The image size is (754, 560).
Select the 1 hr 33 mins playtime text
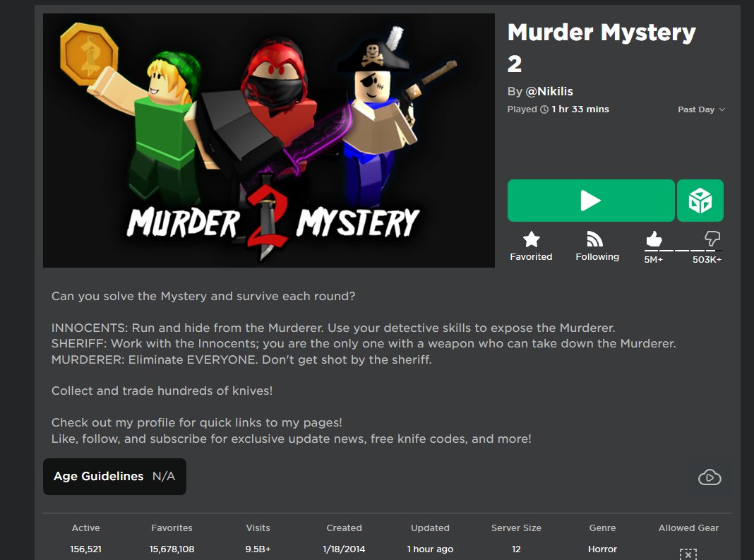point(580,109)
